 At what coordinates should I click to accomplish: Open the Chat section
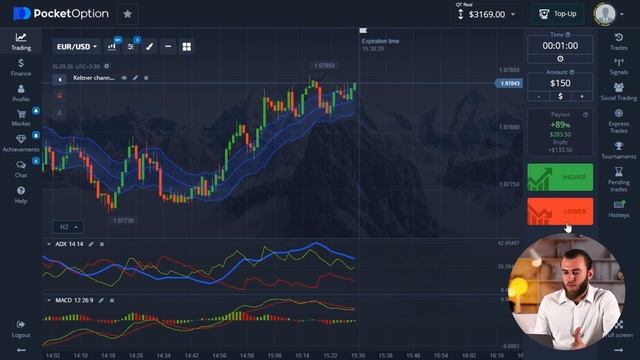pos(21,169)
